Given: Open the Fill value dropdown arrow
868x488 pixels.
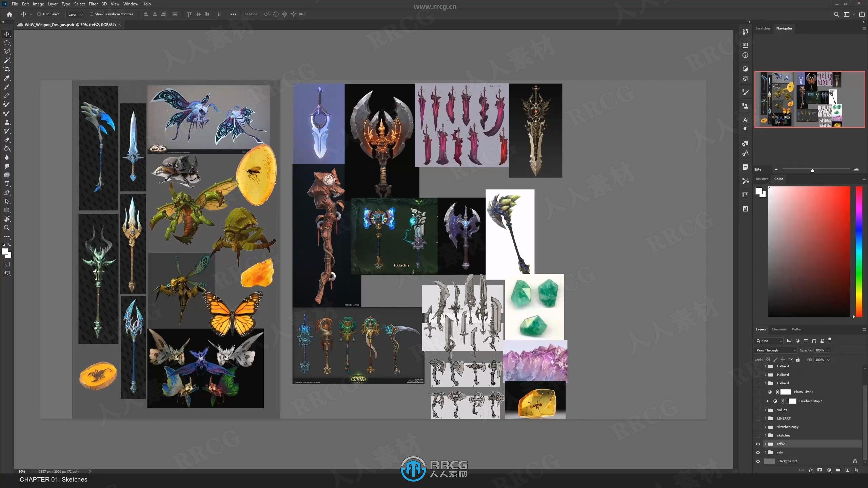Looking at the screenshot, I should pyautogui.click(x=828, y=360).
